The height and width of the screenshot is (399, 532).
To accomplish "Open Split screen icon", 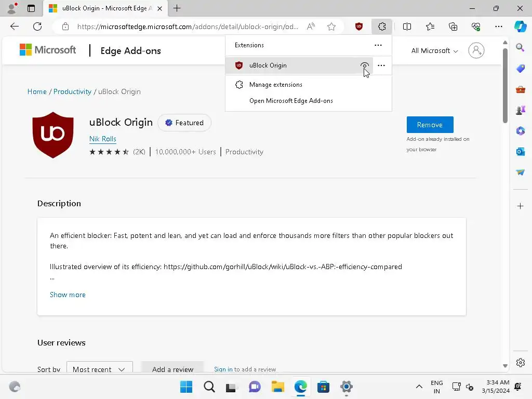I will pyautogui.click(x=407, y=26).
